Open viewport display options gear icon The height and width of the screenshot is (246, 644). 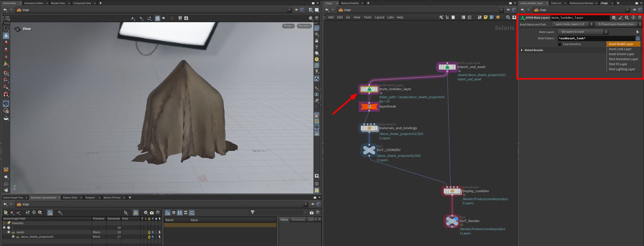(x=311, y=18)
